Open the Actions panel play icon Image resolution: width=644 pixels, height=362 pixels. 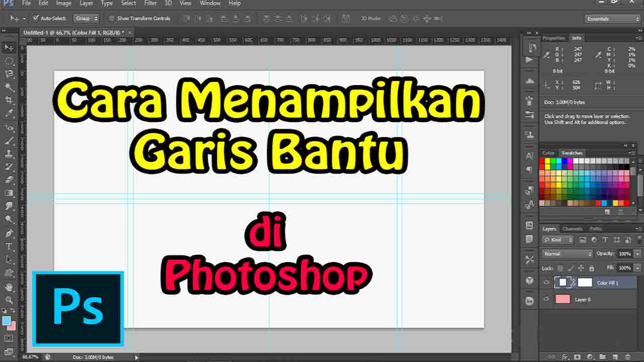[529, 60]
